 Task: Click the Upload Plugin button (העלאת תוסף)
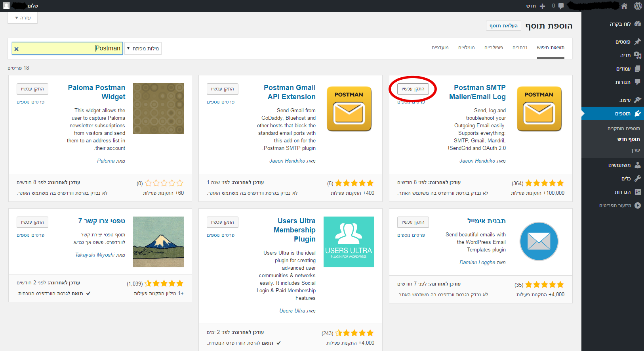click(x=503, y=26)
